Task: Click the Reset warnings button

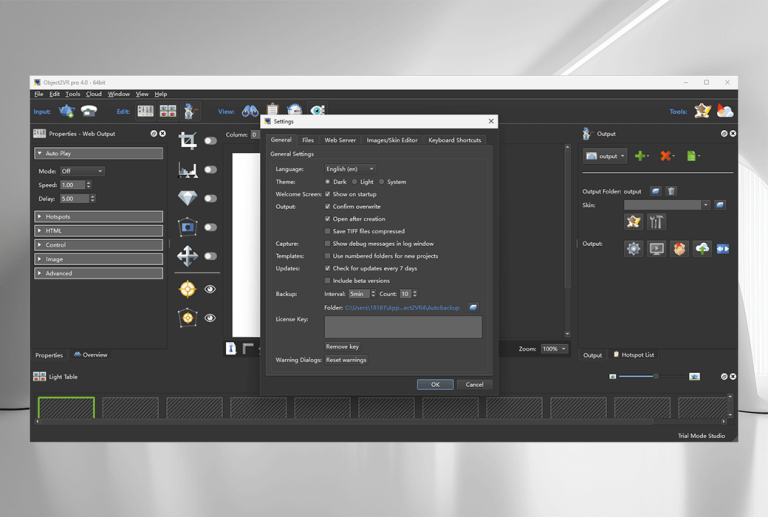Action: [346, 360]
